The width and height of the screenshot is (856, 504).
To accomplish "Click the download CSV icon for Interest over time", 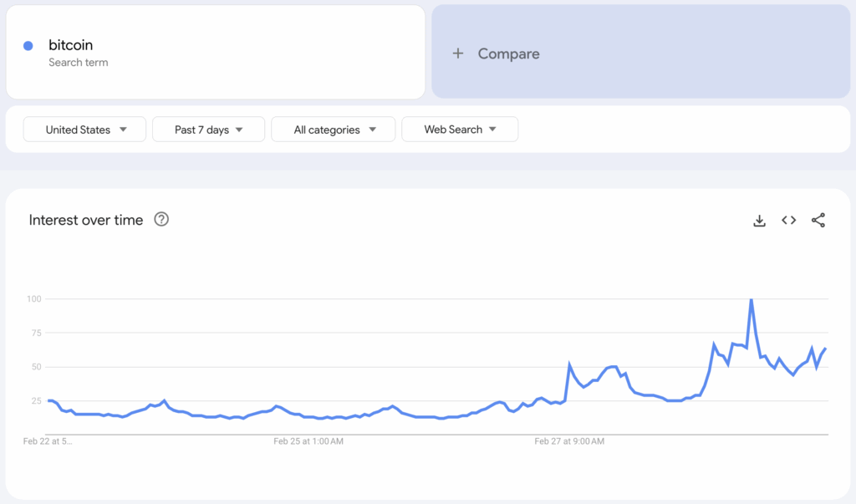I will (x=759, y=220).
